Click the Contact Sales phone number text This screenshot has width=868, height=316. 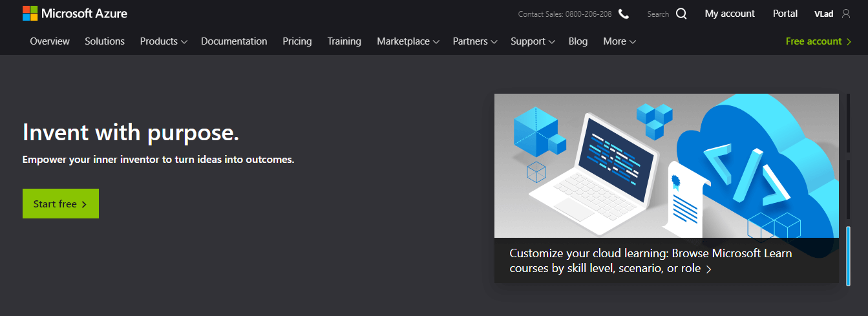coord(565,14)
